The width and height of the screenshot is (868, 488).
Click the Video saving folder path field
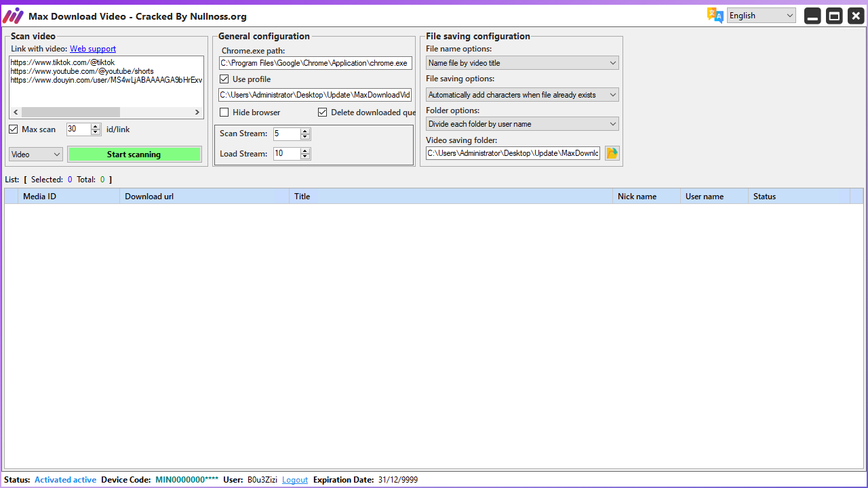(513, 153)
